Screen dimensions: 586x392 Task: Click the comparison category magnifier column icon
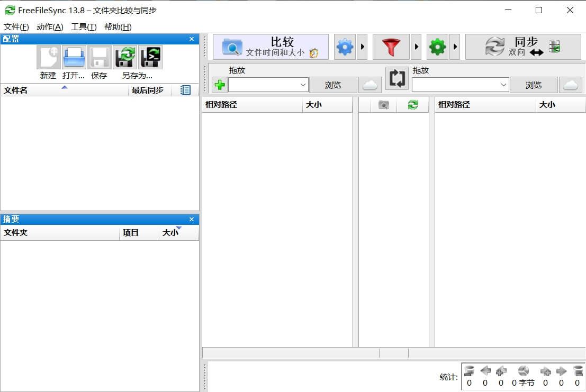[x=383, y=105]
